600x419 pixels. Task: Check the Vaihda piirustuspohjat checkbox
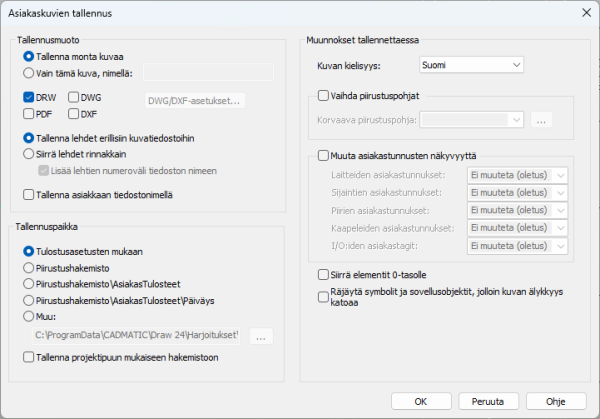coord(322,96)
